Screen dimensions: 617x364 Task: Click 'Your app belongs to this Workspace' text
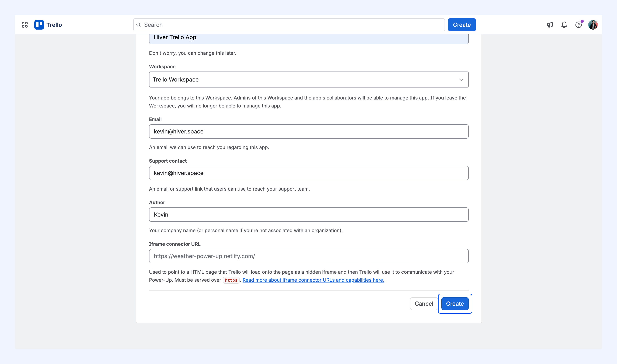307,101
